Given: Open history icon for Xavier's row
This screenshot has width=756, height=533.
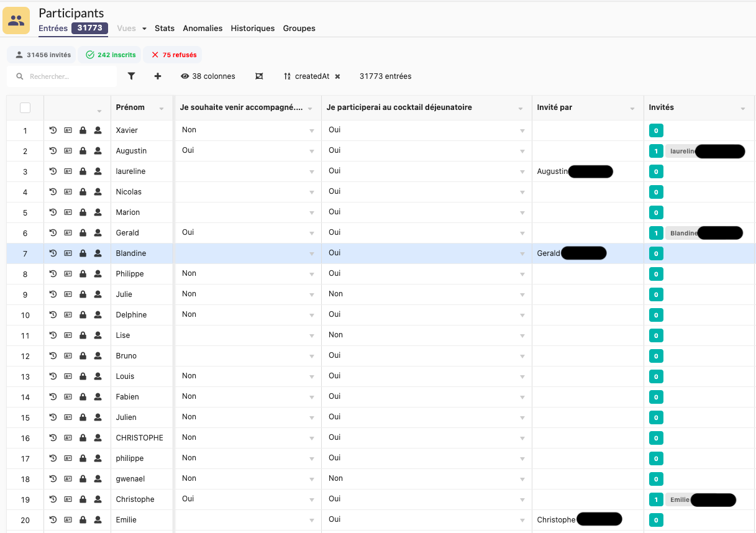Looking at the screenshot, I should click(x=53, y=130).
